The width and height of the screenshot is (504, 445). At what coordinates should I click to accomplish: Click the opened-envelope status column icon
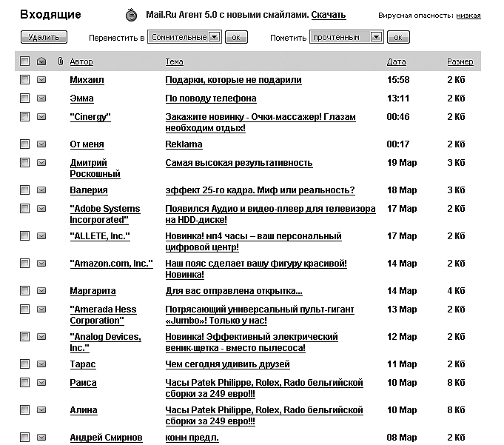point(41,61)
